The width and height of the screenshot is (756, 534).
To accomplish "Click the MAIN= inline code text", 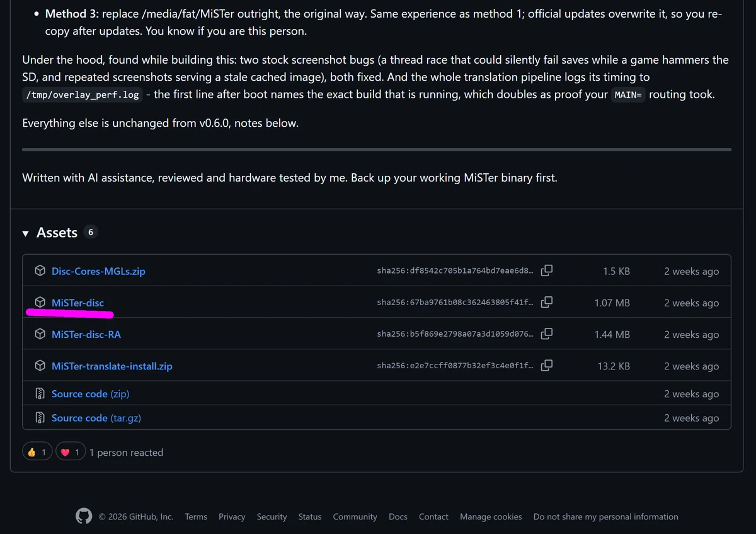I will coord(627,95).
